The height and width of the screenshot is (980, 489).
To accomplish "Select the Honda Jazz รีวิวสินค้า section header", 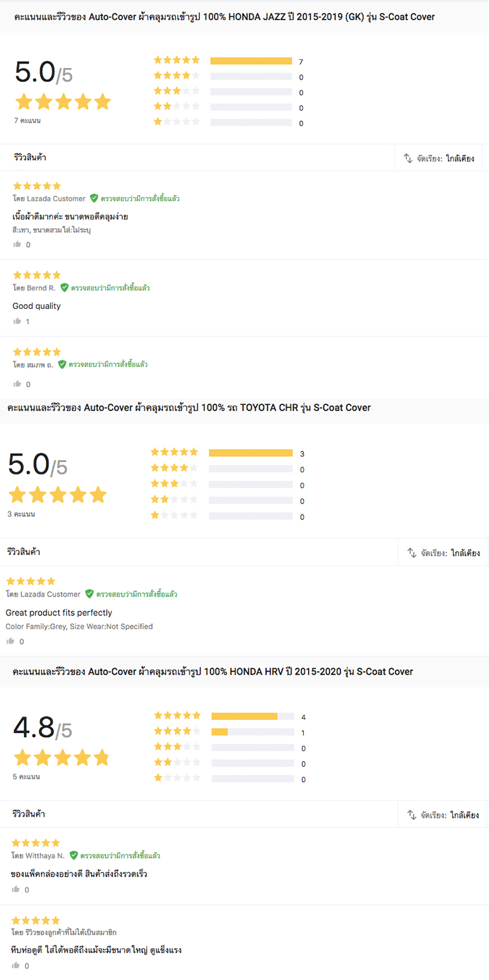I will pyautogui.click(x=30, y=157).
